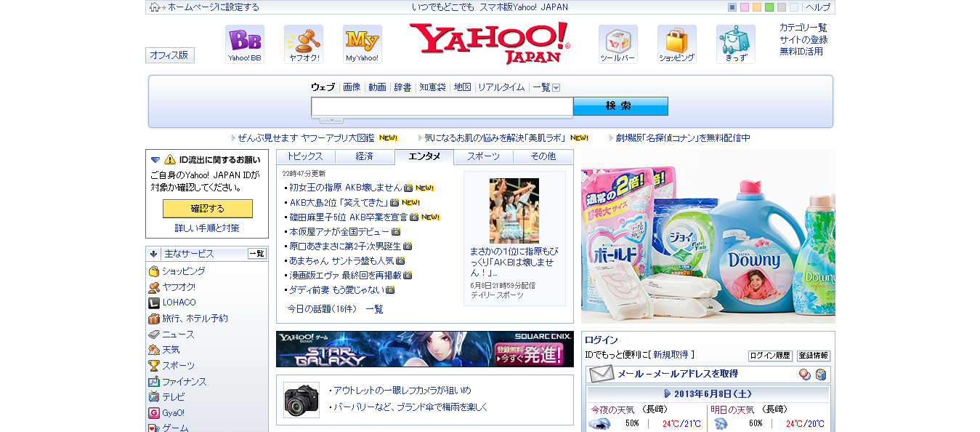Switch to the その他 tab

tap(543, 156)
